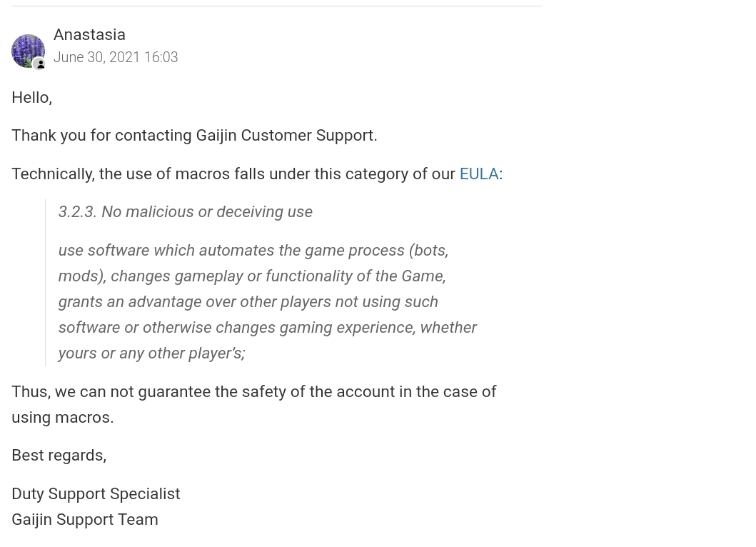The width and height of the screenshot is (756, 547).
Task: Click quoted line 'mods), changes gameplay or functionality'
Action: tap(252, 276)
